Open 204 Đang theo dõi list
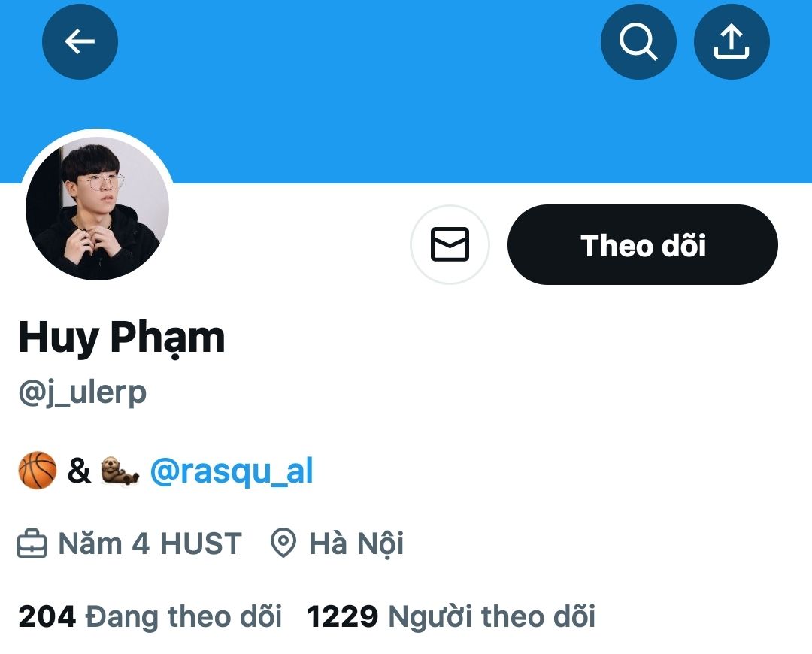The image size is (812, 654). 150,616
